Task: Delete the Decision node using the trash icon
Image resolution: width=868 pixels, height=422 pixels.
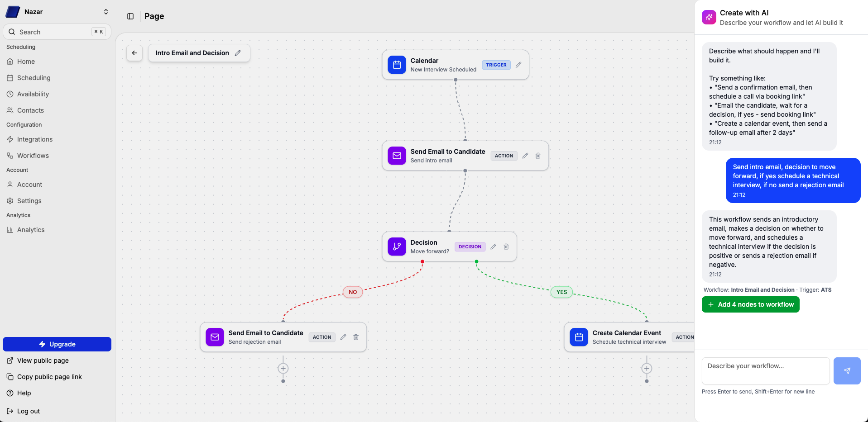Action: tap(506, 247)
